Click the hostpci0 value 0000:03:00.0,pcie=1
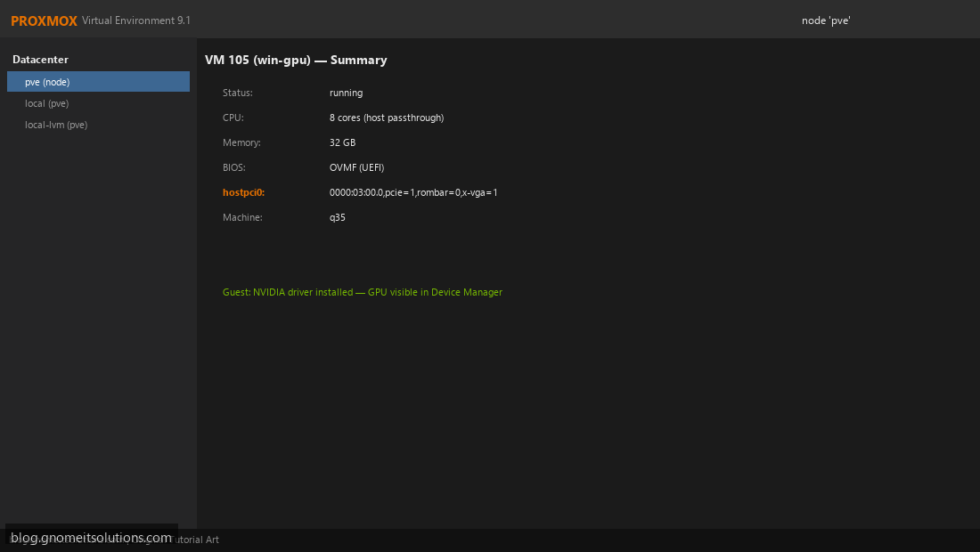 [x=413, y=192]
